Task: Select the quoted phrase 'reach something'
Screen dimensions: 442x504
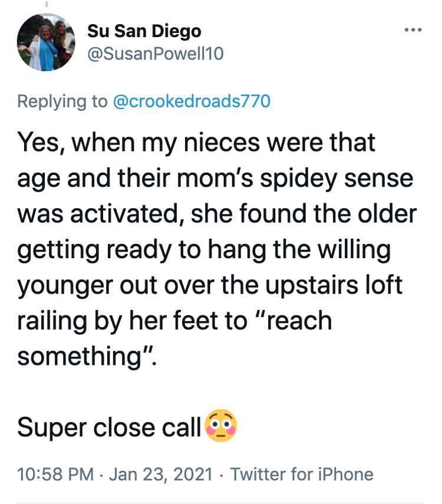Action: click(174, 338)
